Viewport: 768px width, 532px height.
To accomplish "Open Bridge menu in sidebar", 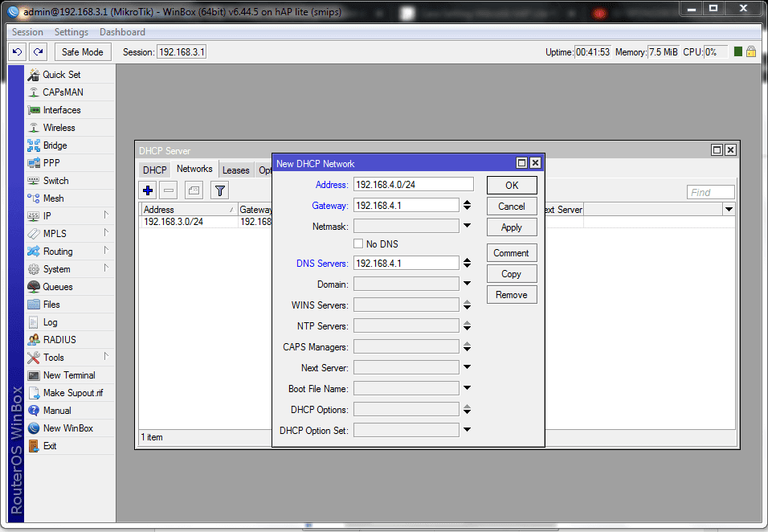I will click(70, 145).
